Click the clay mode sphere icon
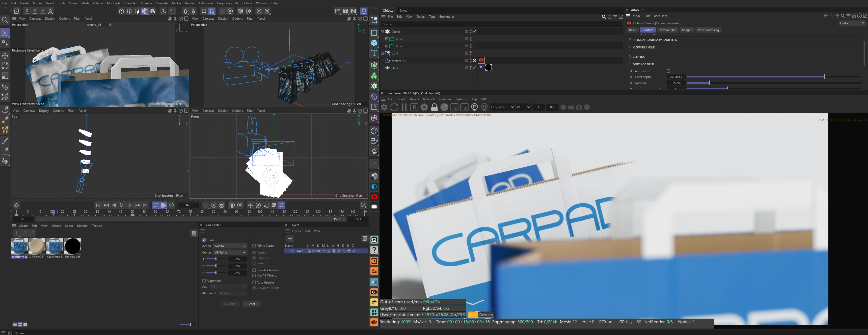Screen dimensions: 868x335 (x=444, y=107)
